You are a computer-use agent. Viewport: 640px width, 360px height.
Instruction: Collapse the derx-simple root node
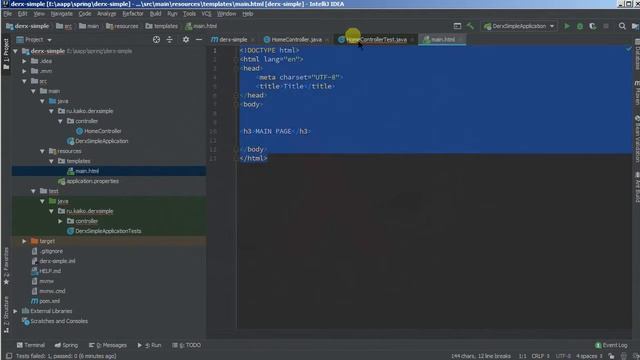tap(16, 51)
